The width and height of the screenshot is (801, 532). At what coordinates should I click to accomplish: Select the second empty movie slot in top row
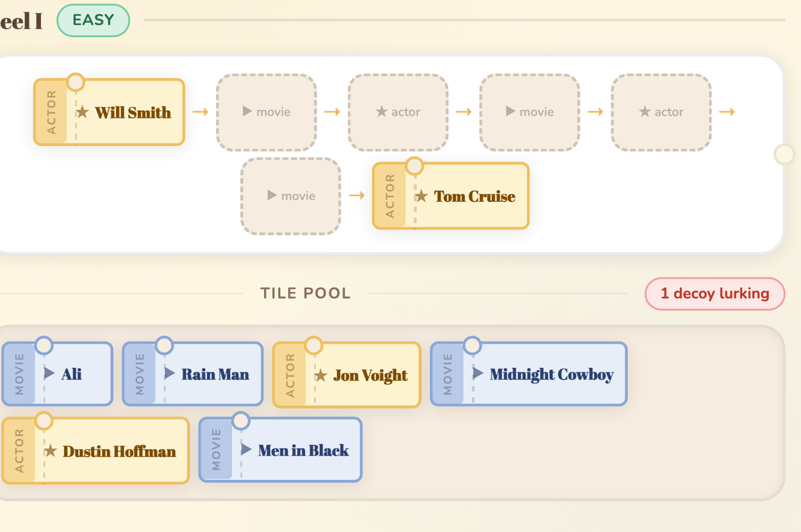[529, 112]
